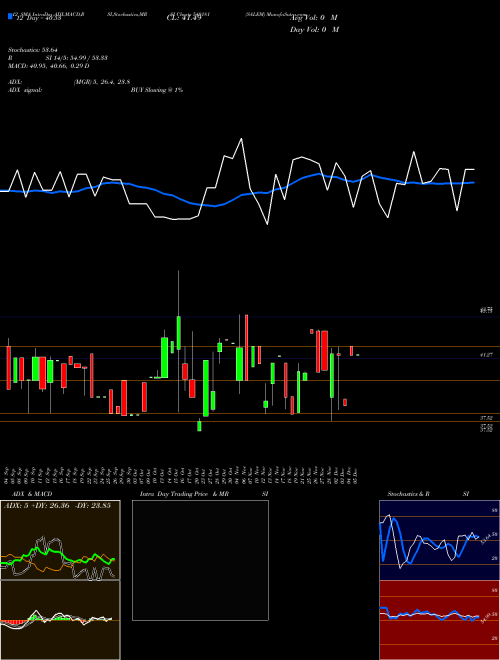Click the ADX line chart panel
Image resolution: width=500 pixels, height=660 pixels.
(x=60, y=540)
